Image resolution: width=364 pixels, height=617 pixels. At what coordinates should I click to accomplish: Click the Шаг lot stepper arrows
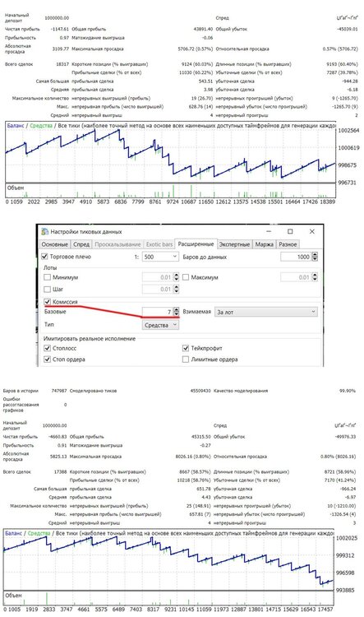(x=176, y=290)
